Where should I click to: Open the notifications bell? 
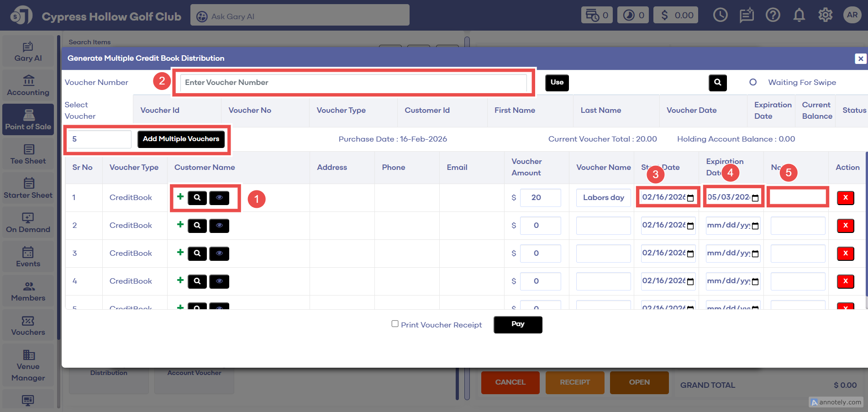[x=799, y=16]
